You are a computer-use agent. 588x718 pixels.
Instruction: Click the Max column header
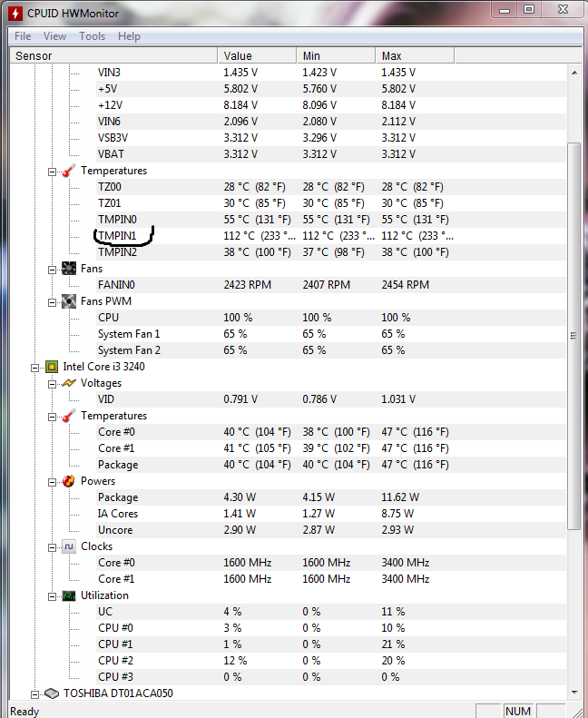[415, 56]
